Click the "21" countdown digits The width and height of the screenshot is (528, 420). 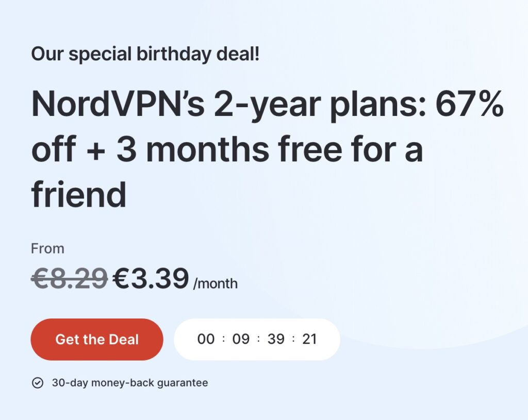(x=309, y=339)
